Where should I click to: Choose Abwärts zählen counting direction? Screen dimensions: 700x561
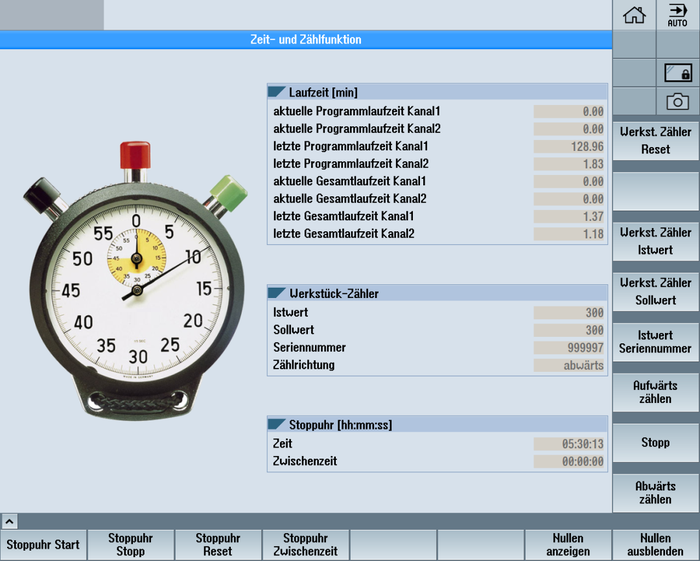pyautogui.click(x=656, y=493)
